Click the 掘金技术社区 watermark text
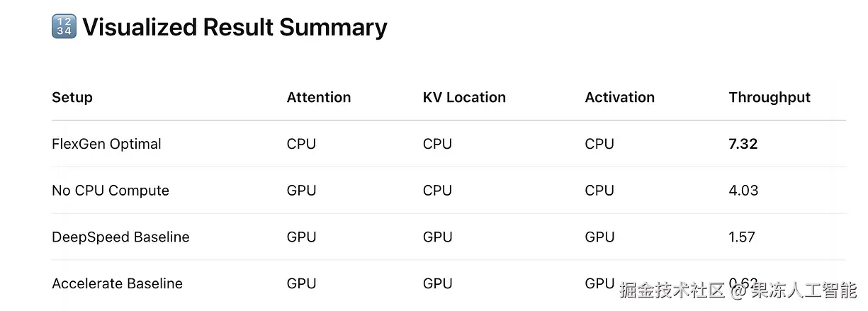The height and width of the screenshot is (311, 868). click(672, 289)
